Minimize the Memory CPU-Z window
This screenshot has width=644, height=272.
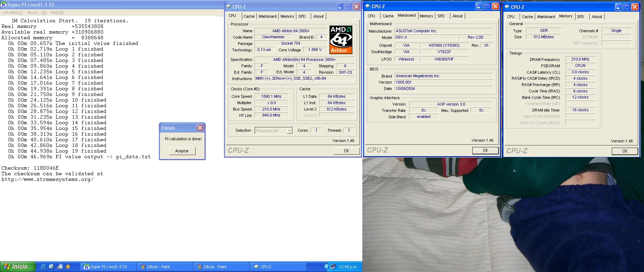tap(618, 7)
